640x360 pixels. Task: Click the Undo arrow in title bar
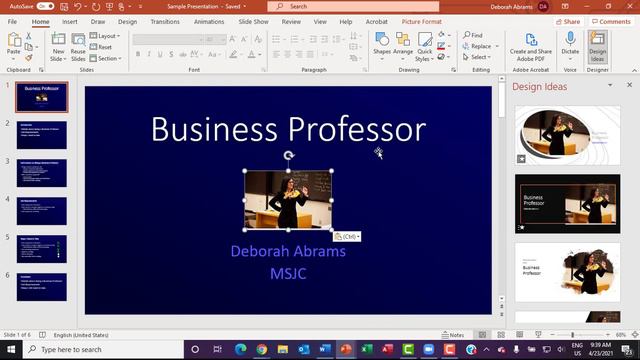pyautogui.click(x=78, y=7)
